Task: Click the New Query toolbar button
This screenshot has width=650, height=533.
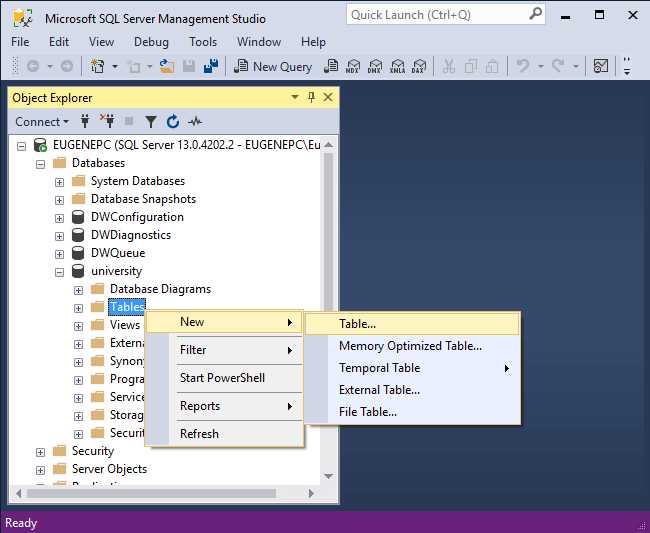Action: [x=273, y=67]
